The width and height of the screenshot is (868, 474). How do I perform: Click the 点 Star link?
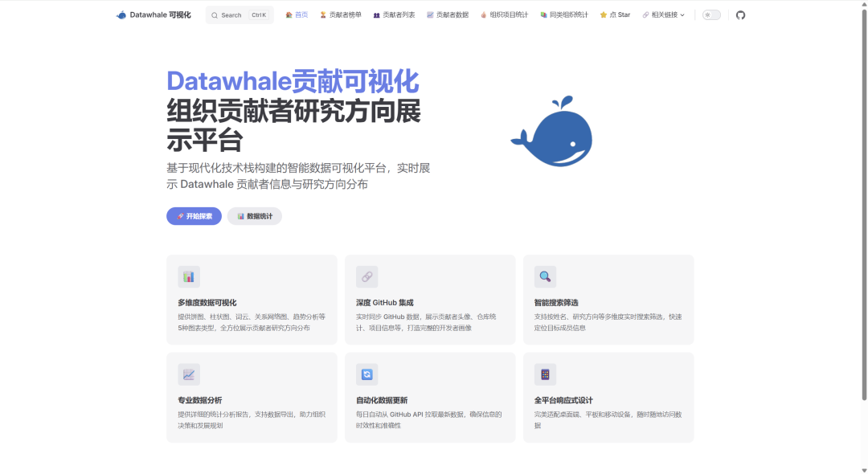(615, 15)
